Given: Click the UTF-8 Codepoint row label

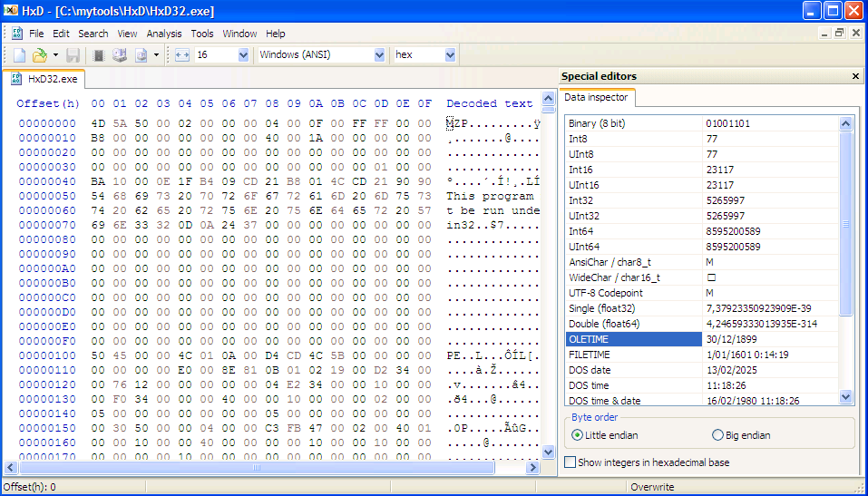Looking at the screenshot, I should [x=604, y=293].
